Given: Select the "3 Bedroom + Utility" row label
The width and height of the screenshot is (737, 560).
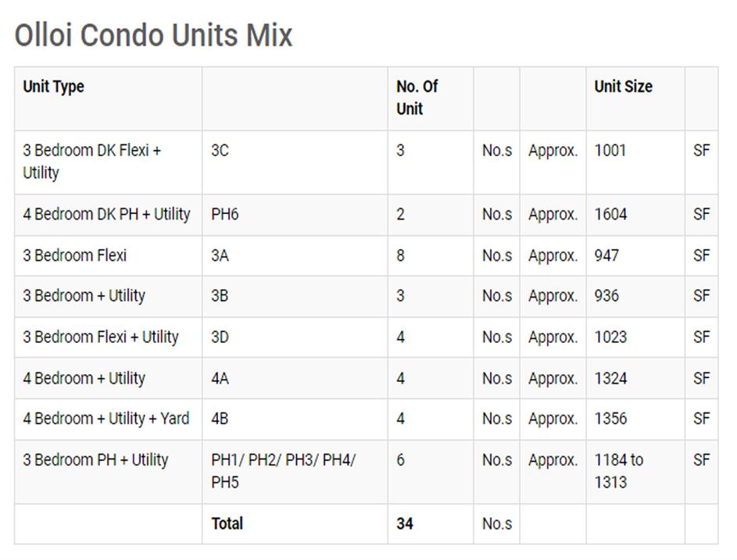Looking at the screenshot, I should click(84, 296).
